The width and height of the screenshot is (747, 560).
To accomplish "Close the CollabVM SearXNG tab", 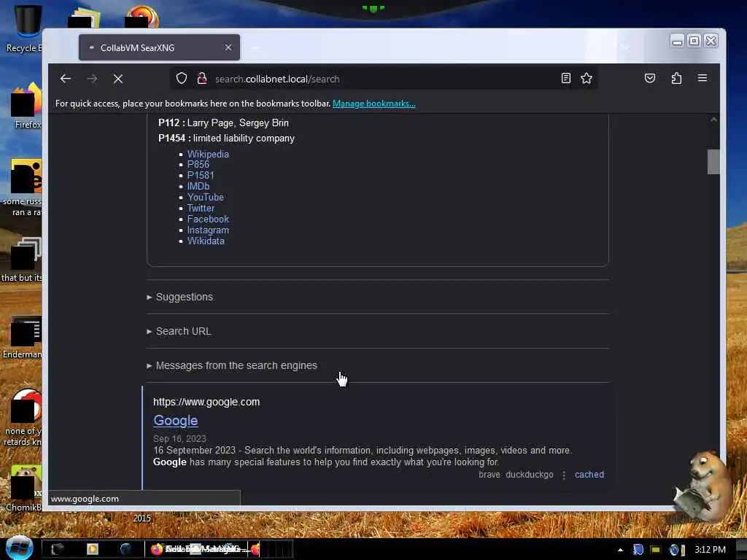I will (228, 47).
